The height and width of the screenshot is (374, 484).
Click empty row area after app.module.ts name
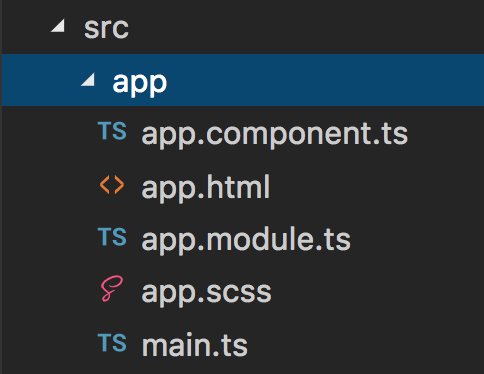click(419, 240)
